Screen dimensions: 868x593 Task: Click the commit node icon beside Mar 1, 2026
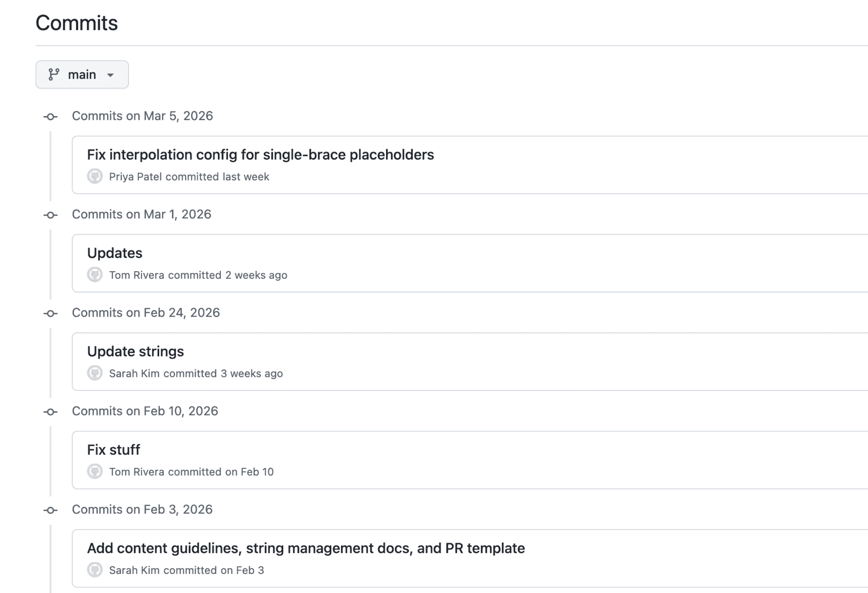click(x=50, y=214)
